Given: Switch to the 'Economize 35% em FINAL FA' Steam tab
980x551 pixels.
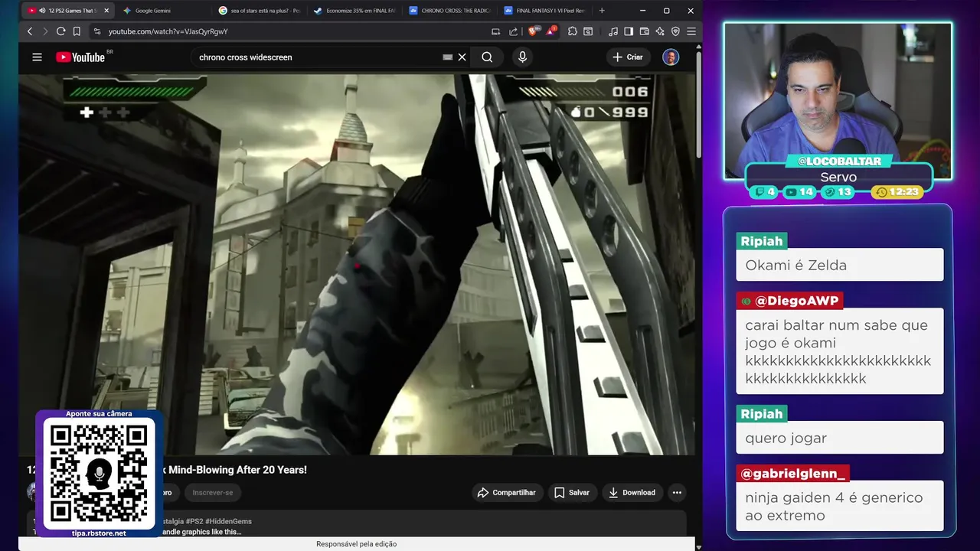Looking at the screenshot, I should click(354, 11).
